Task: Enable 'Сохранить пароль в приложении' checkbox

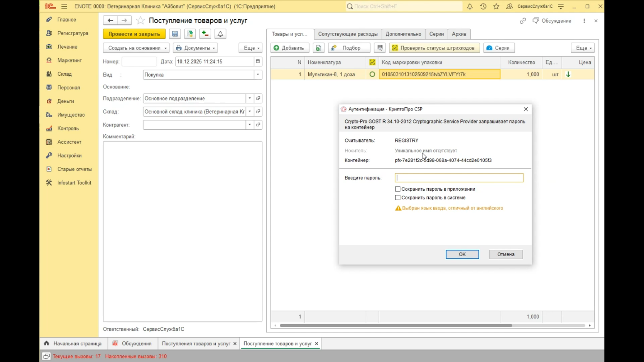Action: pyautogui.click(x=398, y=189)
